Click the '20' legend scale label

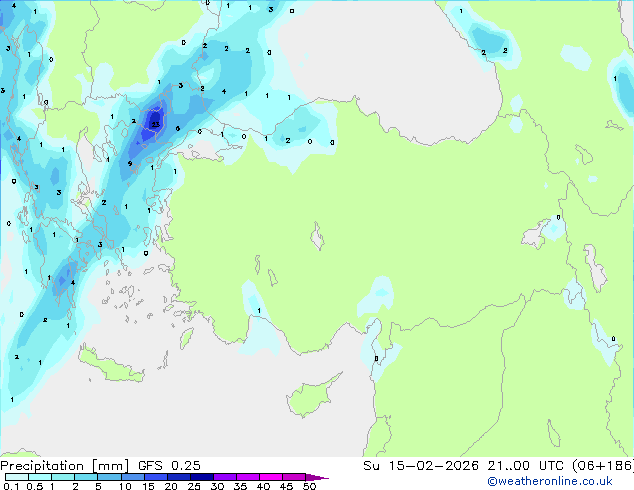click(x=171, y=486)
